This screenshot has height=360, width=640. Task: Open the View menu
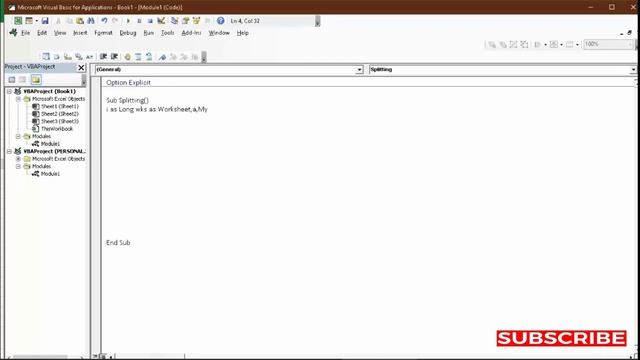[60, 33]
